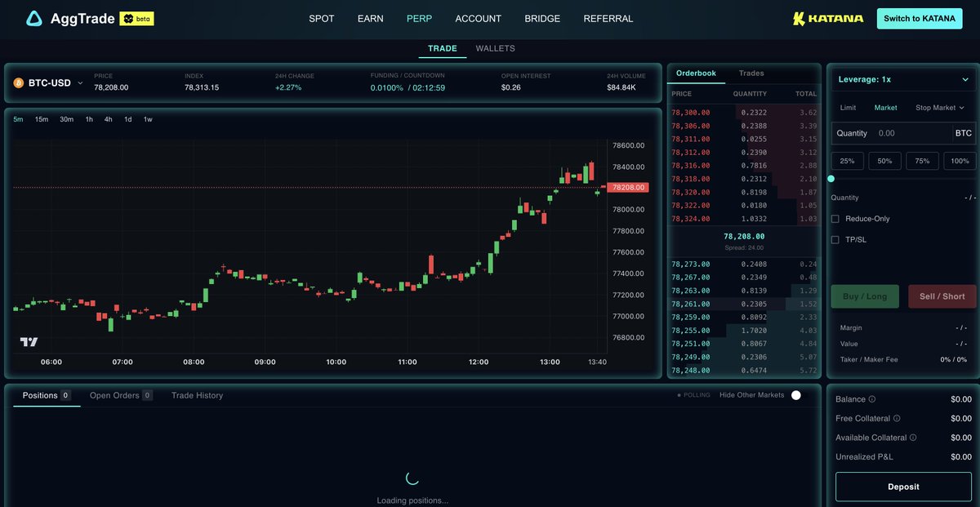980x507 pixels.
Task: Click the 78,273.00 bid price row
Action: coord(744,264)
